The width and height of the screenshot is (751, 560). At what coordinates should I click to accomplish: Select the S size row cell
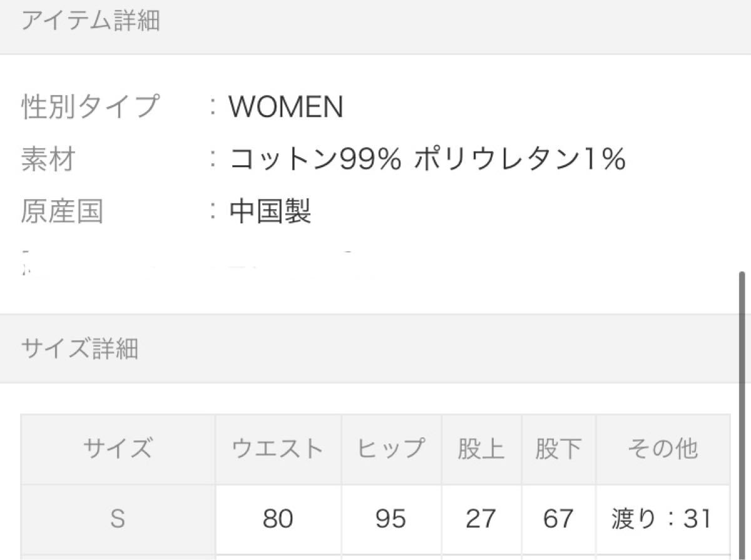[118, 519]
